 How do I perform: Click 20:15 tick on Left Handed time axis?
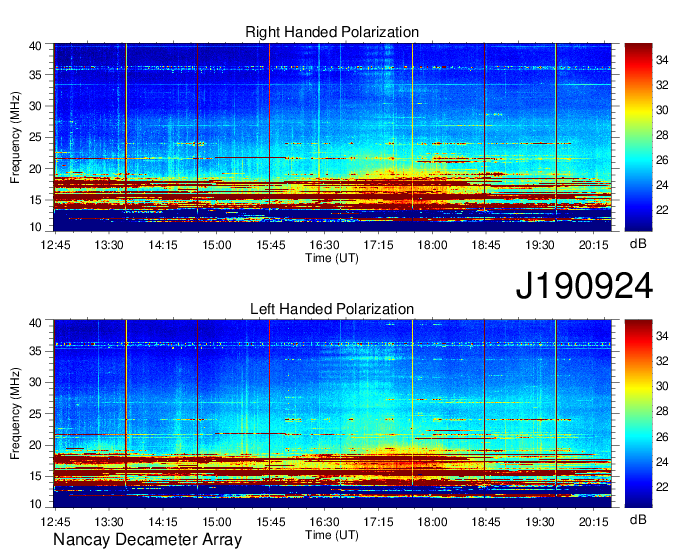(594, 522)
